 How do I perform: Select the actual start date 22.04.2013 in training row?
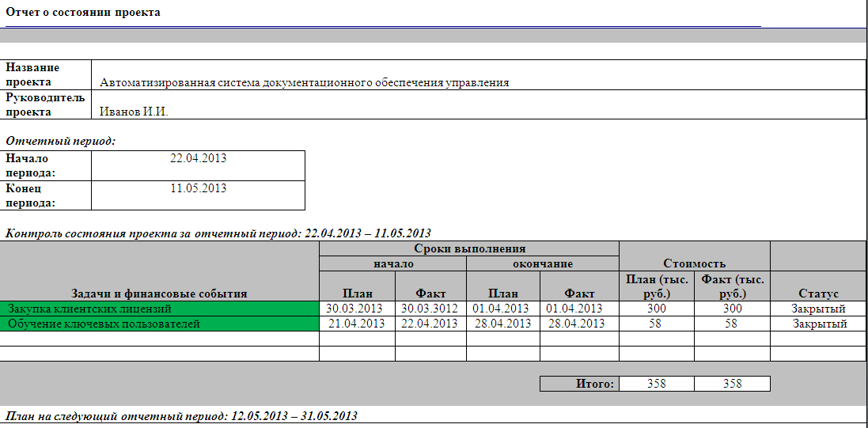pos(430,324)
